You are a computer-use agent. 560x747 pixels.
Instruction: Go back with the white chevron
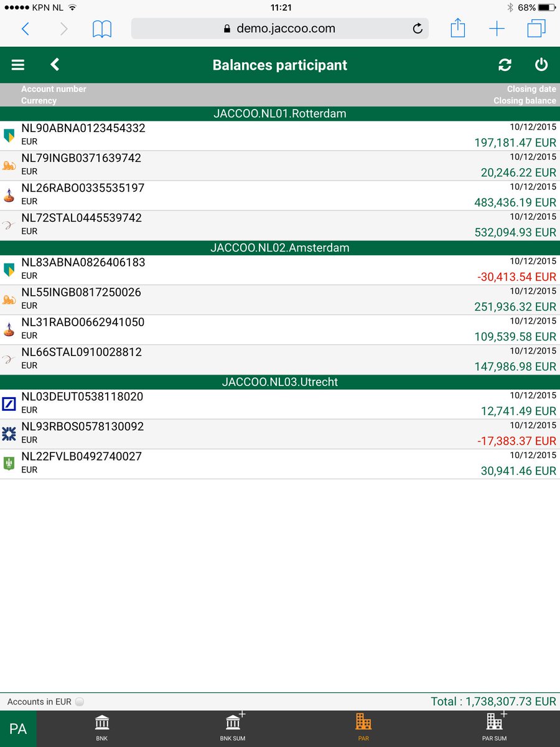[55, 65]
